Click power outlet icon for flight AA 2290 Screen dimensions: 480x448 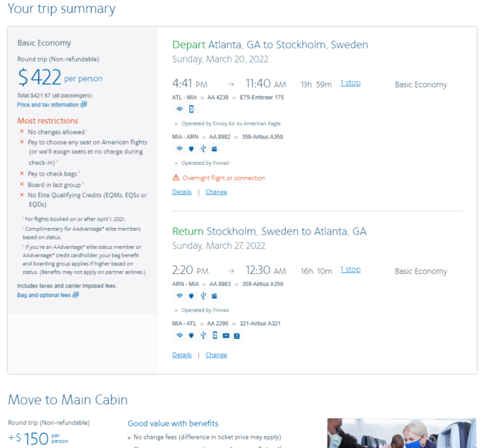191,335
